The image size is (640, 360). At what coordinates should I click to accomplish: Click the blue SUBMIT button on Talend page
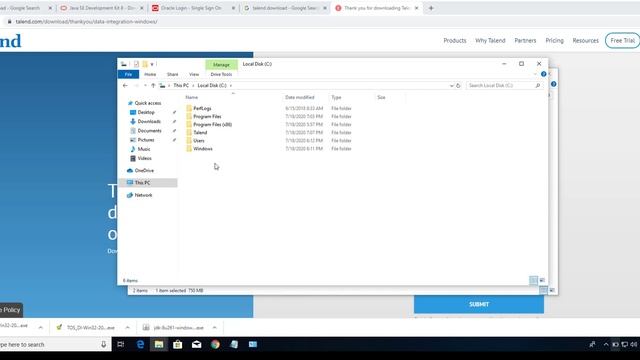pyautogui.click(x=479, y=304)
